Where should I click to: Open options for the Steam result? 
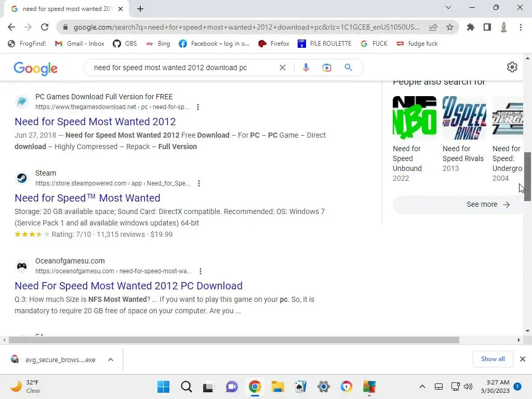199,183
